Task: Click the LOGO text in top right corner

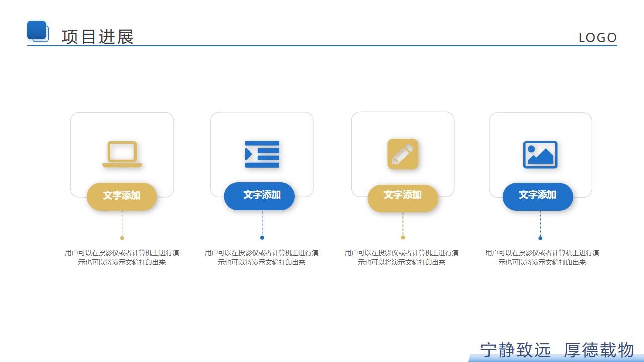Action: coord(598,37)
